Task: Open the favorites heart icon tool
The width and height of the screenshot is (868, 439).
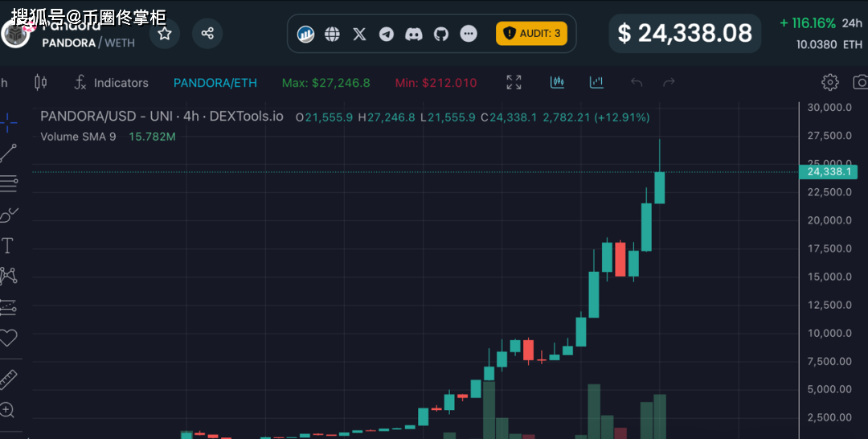Action: tap(8, 338)
